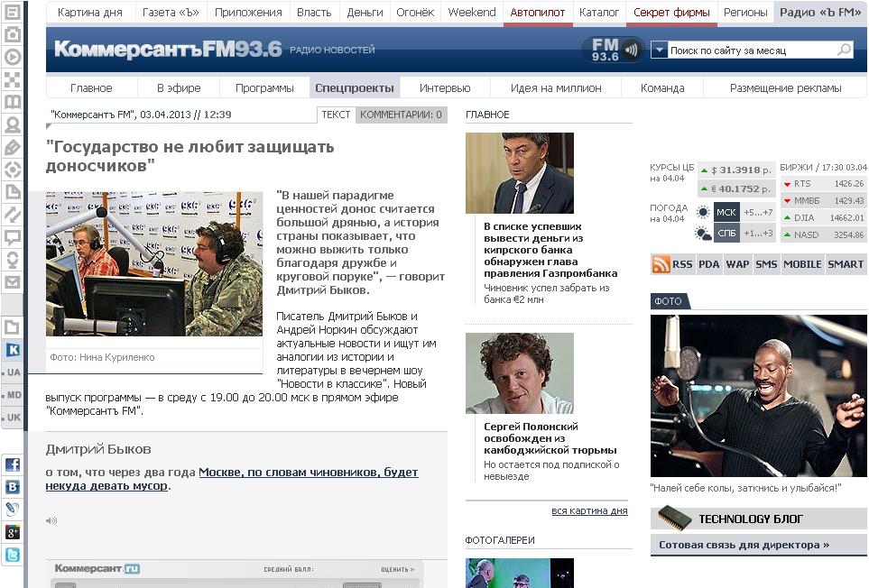Open the Секрет фирмы menu item

pyautogui.click(x=671, y=13)
